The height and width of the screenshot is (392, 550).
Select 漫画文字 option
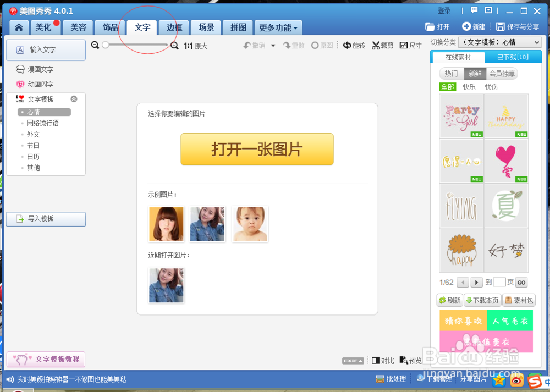click(x=35, y=69)
